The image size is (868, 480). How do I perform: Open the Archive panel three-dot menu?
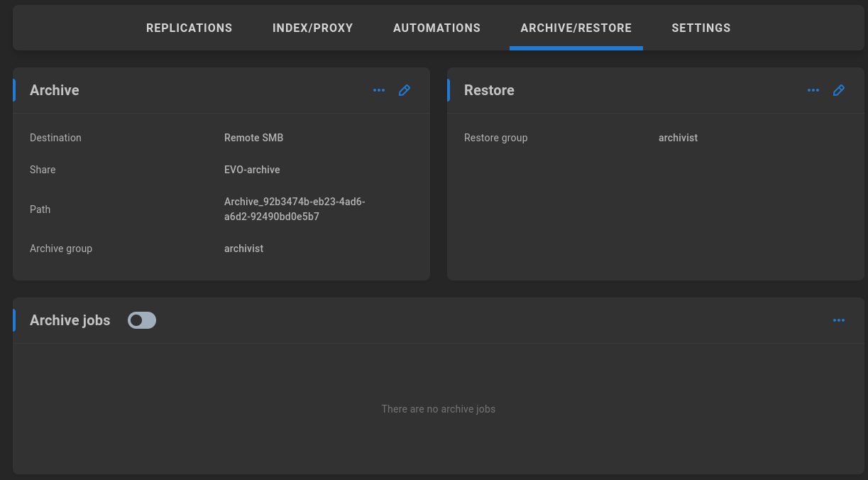[379, 90]
